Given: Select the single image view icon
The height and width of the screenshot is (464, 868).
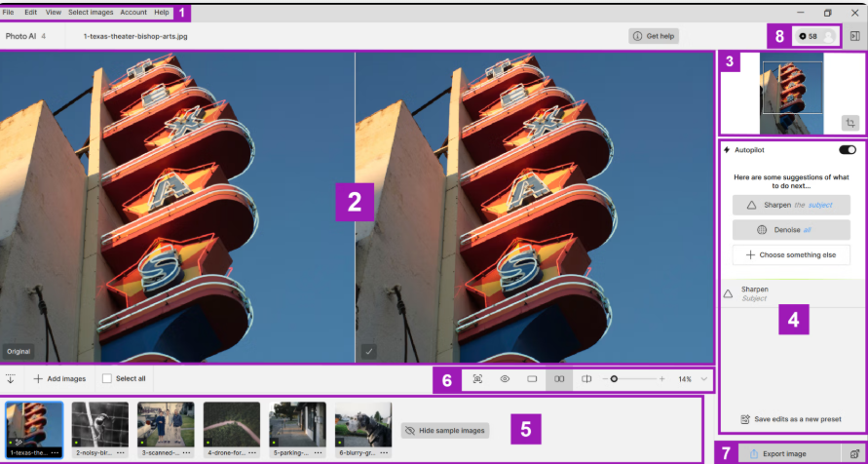Looking at the screenshot, I should pos(532,378).
